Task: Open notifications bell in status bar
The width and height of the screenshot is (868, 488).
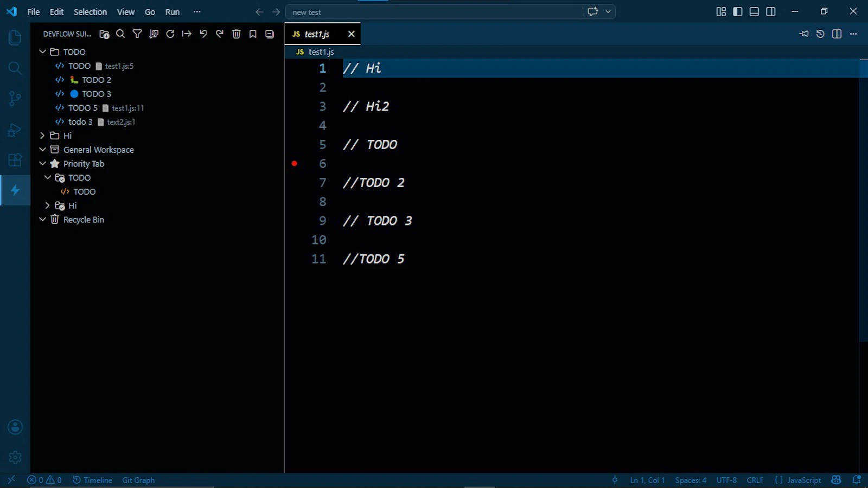Action: [857, 480]
